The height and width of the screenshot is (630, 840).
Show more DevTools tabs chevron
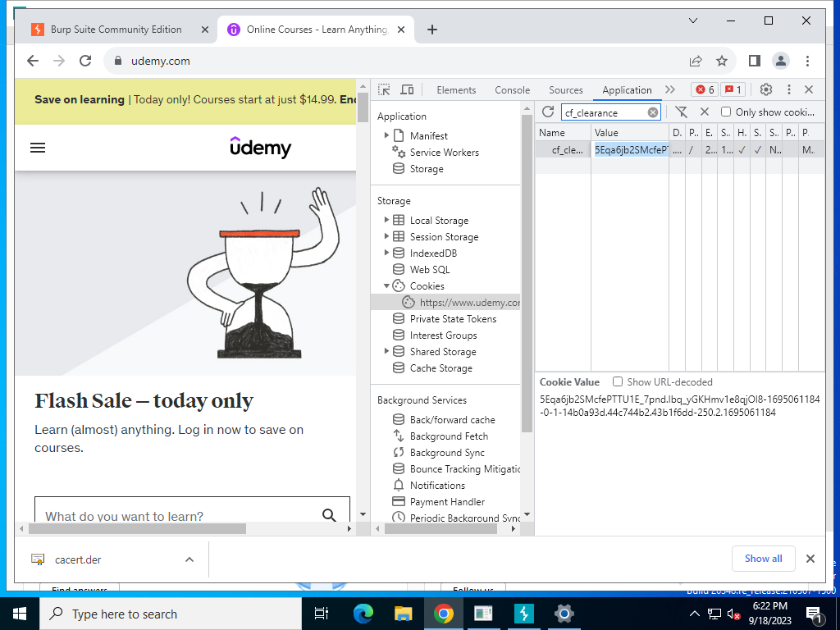(x=670, y=89)
